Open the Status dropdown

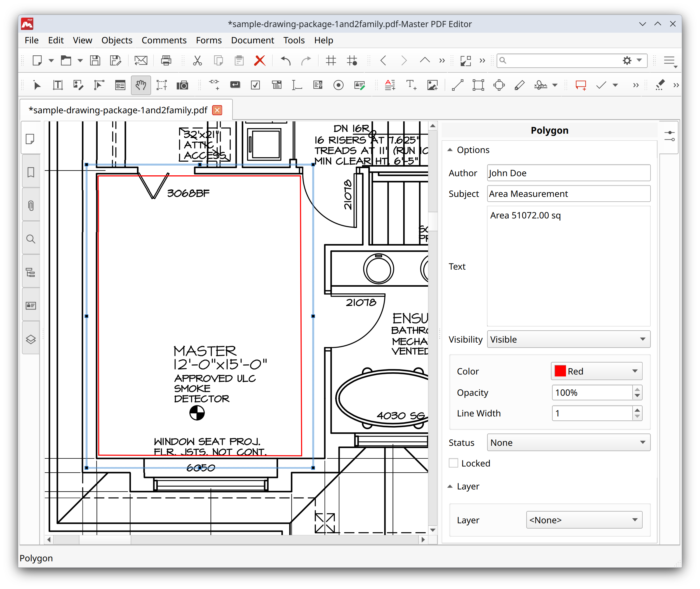(x=569, y=442)
